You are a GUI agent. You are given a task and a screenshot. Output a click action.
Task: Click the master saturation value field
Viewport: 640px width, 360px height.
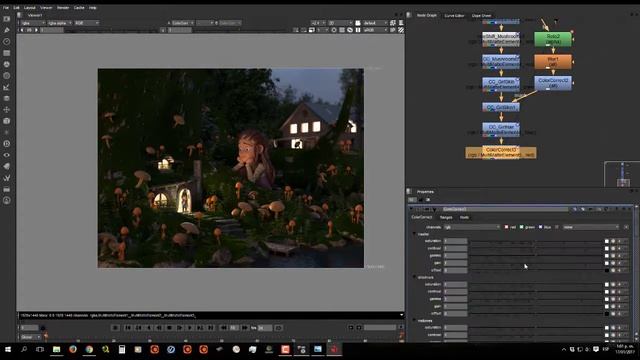tap(455, 241)
